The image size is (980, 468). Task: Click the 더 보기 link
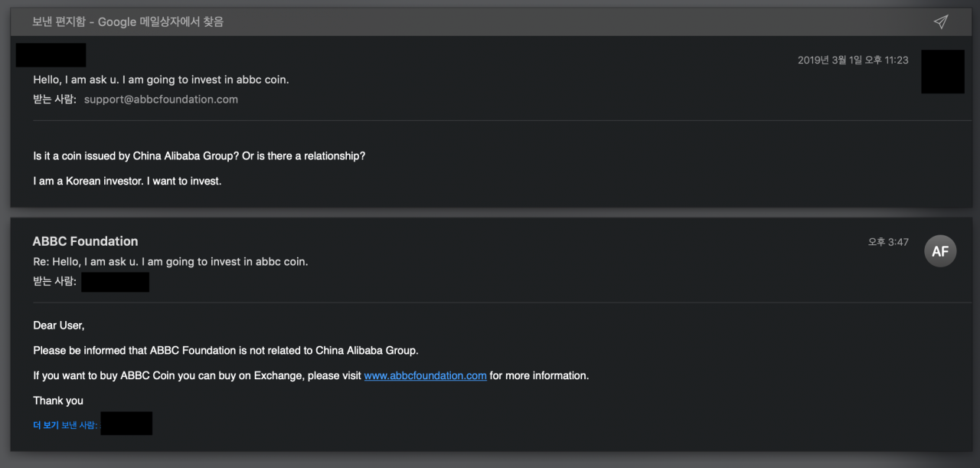pos(46,425)
